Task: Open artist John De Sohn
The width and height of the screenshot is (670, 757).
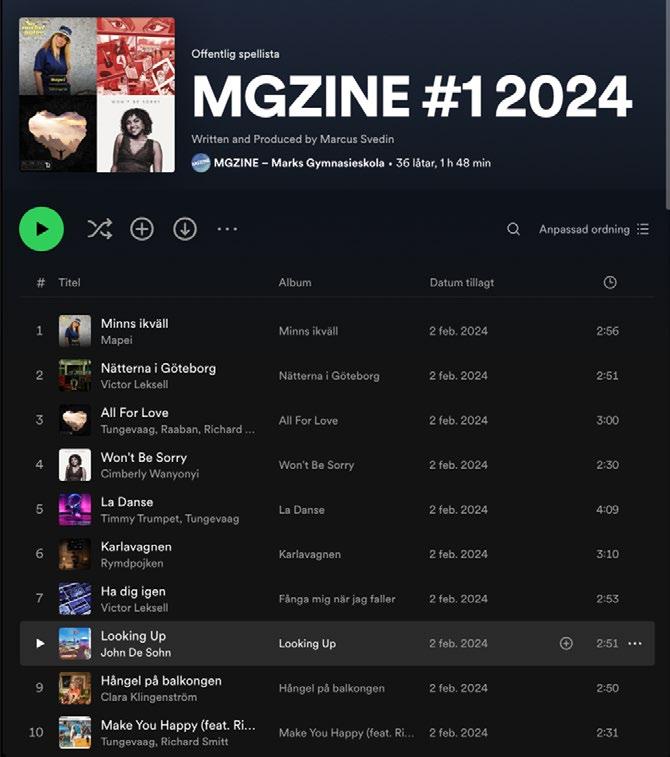Action: (x=136, y=652)
